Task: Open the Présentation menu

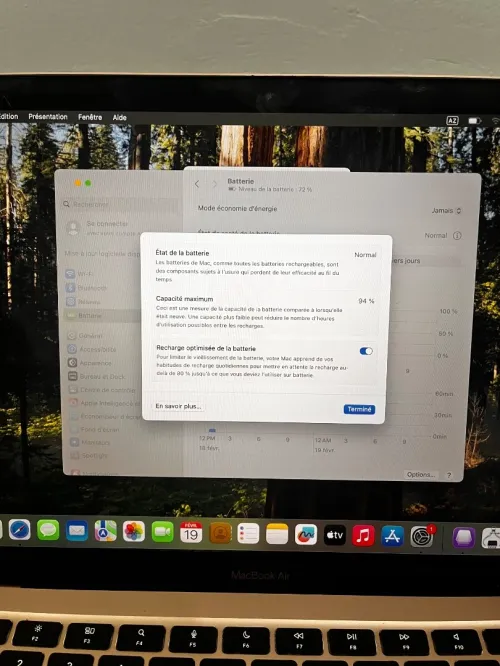Action: 48,116
